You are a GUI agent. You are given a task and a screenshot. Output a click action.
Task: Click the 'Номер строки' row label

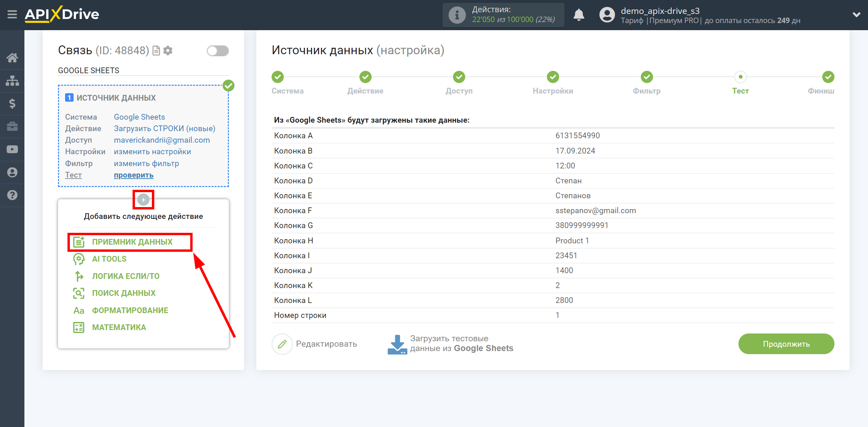300,315
